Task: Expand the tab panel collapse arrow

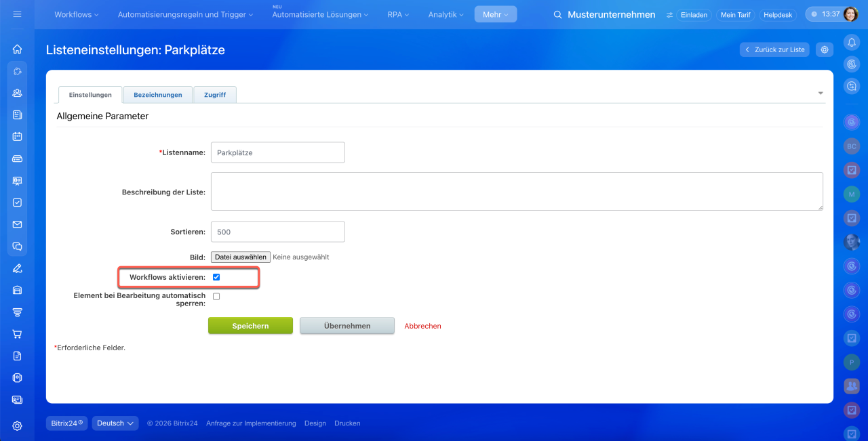Action: tap(821, 93)
